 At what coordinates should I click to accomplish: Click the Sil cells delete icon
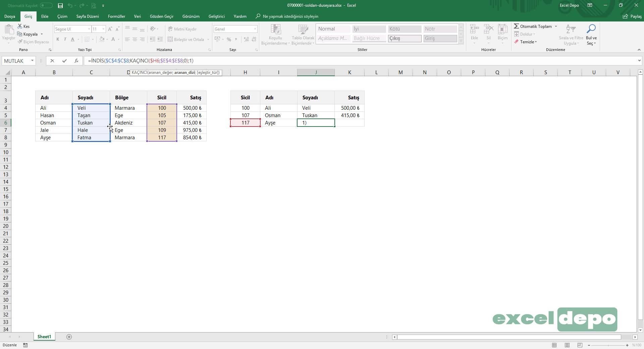tap(489, 30)
